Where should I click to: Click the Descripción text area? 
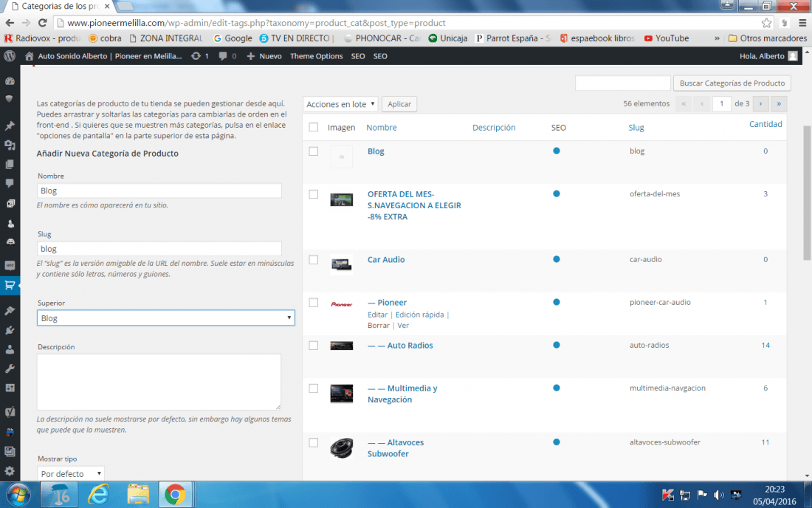pos(159,382)
